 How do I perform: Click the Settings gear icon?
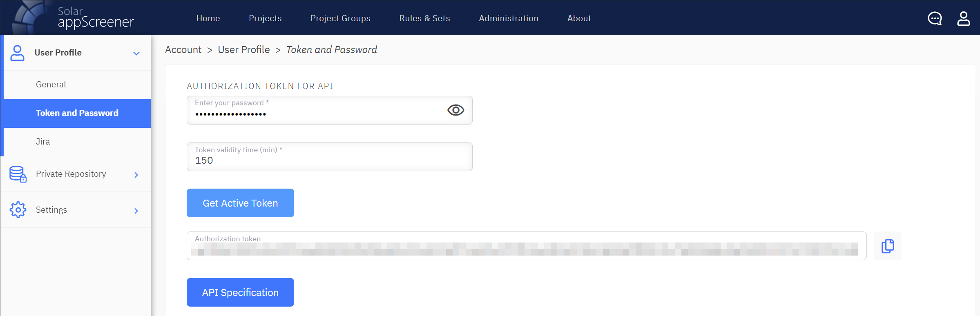[18, 210]
